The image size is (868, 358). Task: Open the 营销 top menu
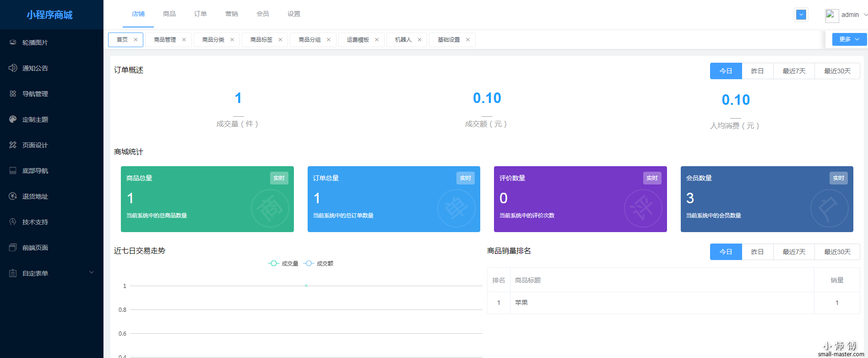pyautogui.click(x=232, y=14)
